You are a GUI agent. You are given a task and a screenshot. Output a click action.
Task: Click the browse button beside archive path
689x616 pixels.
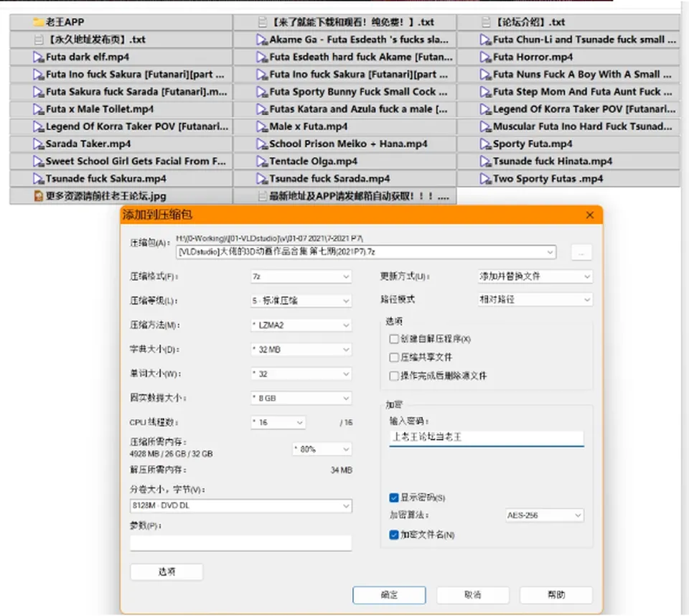point(581,253)
